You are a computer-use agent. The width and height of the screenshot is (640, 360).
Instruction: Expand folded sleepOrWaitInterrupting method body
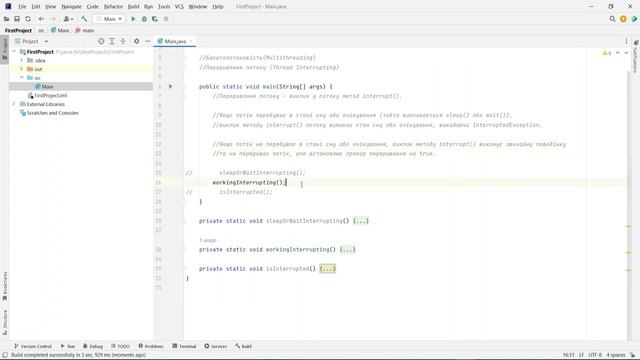361,221
